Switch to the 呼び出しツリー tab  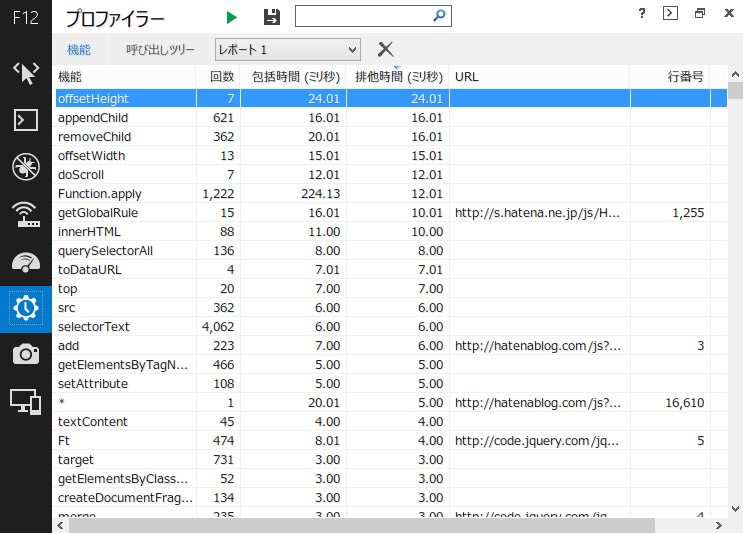pos(160,49)
